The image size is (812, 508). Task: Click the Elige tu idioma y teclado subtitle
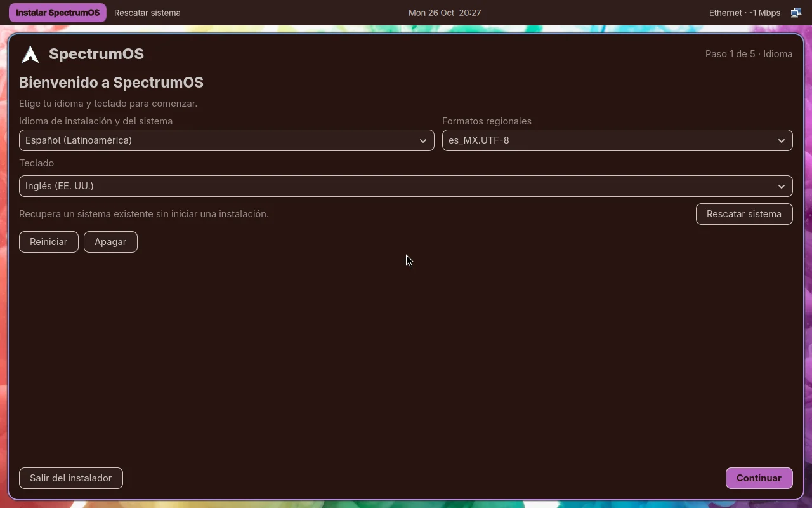[108, 104]
